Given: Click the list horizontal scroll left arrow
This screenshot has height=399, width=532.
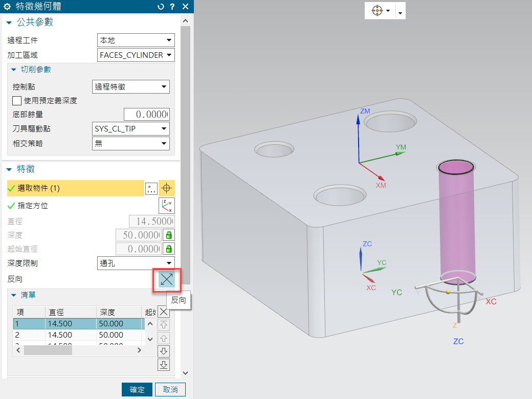Looking at the screenshot, I should coord(18,350).
